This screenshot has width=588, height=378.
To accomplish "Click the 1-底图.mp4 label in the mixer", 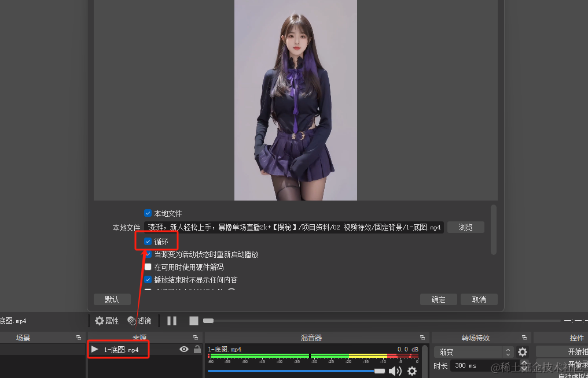I will coord(225,349).
